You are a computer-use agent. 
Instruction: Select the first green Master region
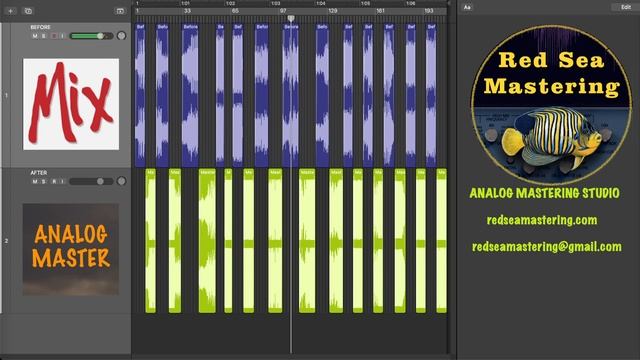click(151, 241)
